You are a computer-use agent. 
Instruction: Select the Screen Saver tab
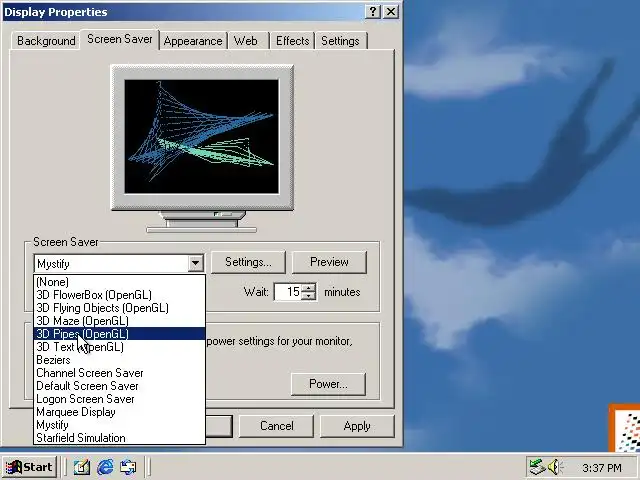(120, 39)
